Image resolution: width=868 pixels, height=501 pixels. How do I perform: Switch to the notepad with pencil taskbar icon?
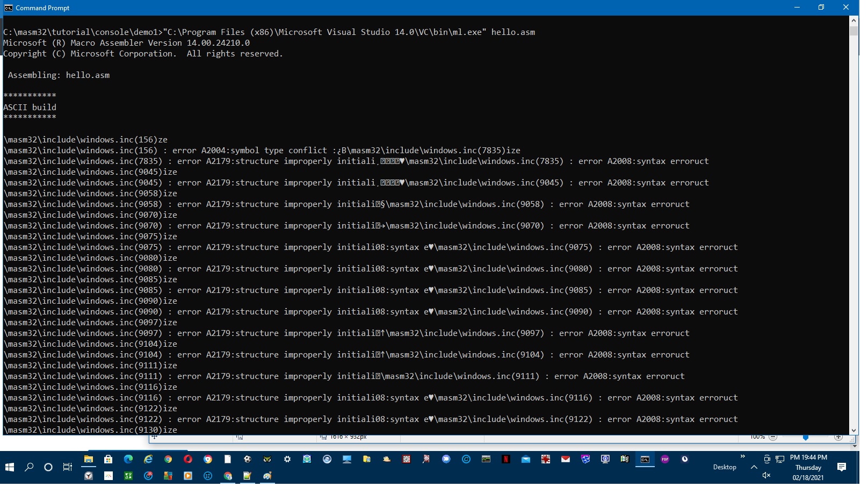click(x=248, y=476)
